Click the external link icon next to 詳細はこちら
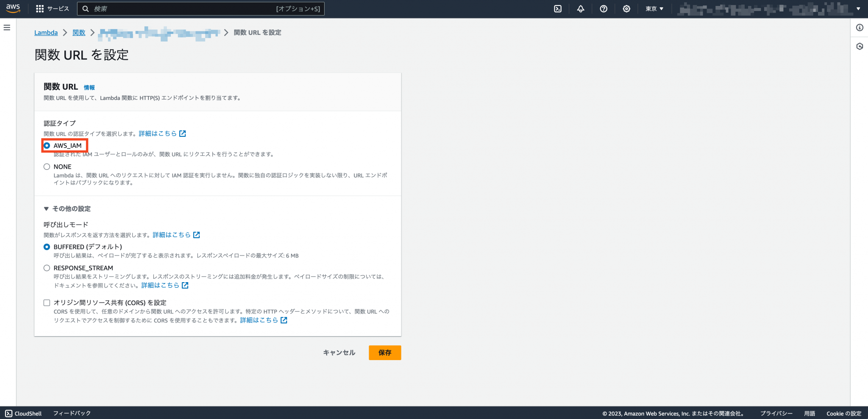The width and height of the screenshot is (868, 419). point(182,133)
